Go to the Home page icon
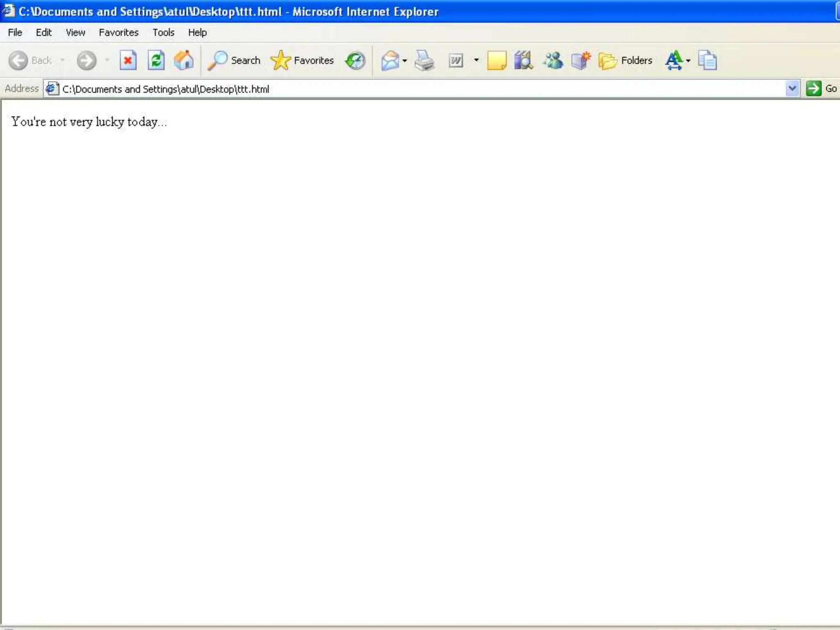Viewport: 840px width, 630px height. click(183, 61)
